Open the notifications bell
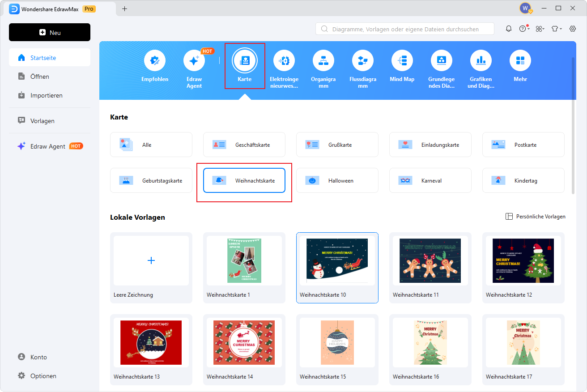Image resolution: width=587 pixels, height=392 pixels. click(x=509, y=28)
